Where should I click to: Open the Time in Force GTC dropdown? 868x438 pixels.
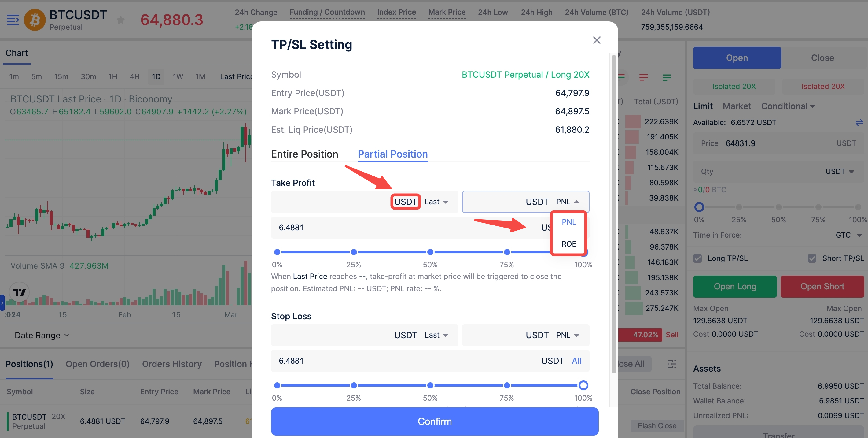pos(848,235)
